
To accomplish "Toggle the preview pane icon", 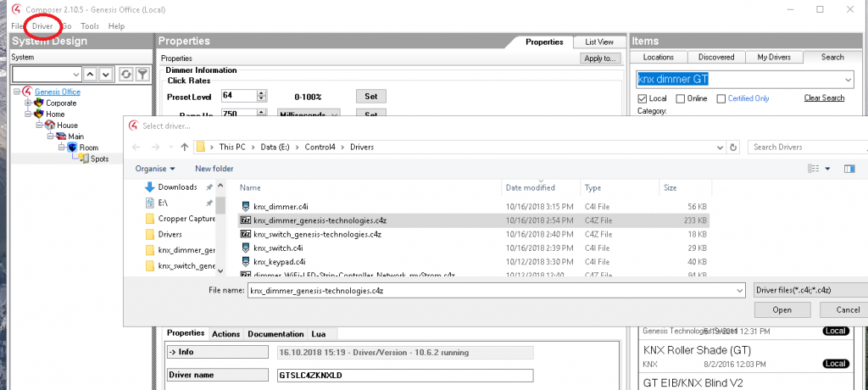I will pos(849,169).
